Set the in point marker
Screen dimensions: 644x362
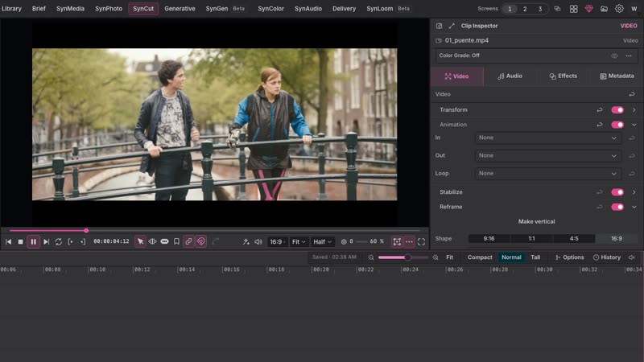[x=71, y=242]
